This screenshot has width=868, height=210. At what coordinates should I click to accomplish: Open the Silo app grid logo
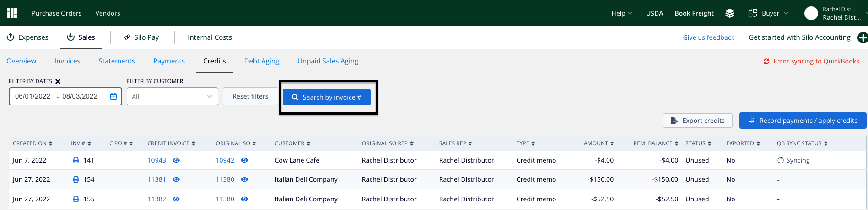(x=12, y=13)
